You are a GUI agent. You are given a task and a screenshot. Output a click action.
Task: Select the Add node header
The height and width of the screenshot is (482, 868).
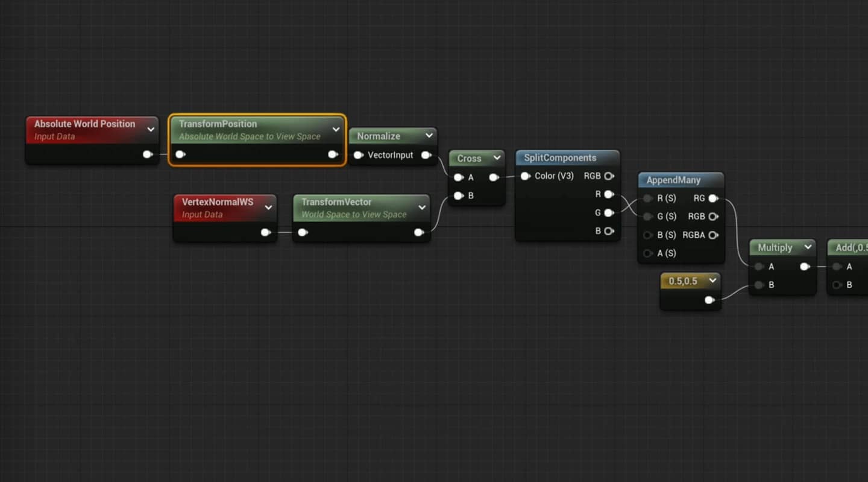pyautogui.click(x=848, y=247)
